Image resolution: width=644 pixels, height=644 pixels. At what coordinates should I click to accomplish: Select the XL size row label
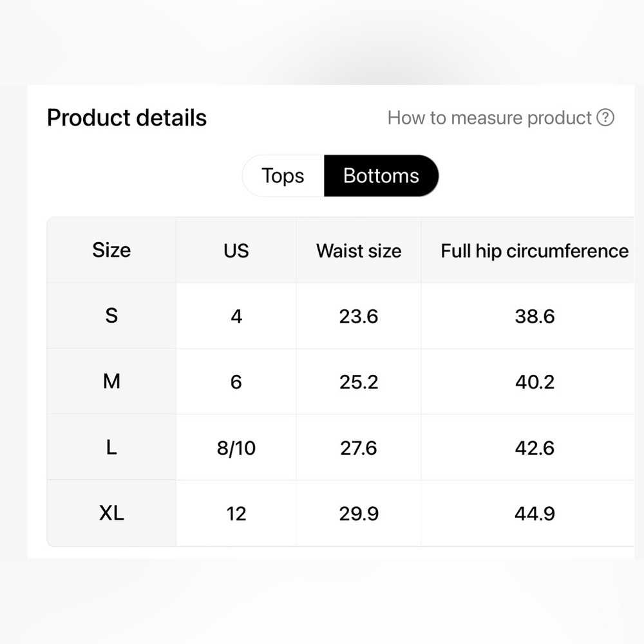click(111, 513)
